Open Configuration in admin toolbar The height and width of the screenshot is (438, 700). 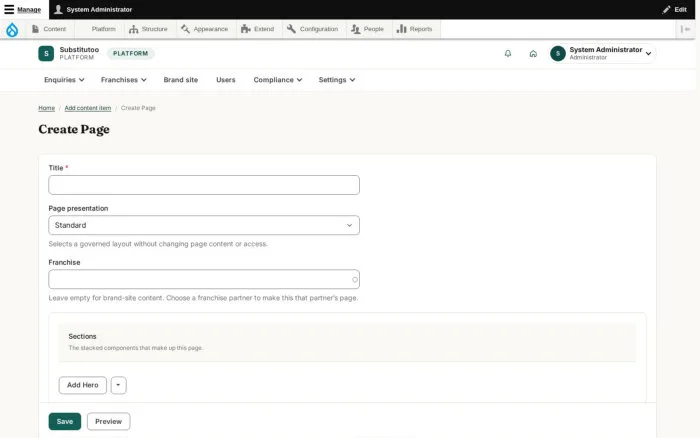313,29
